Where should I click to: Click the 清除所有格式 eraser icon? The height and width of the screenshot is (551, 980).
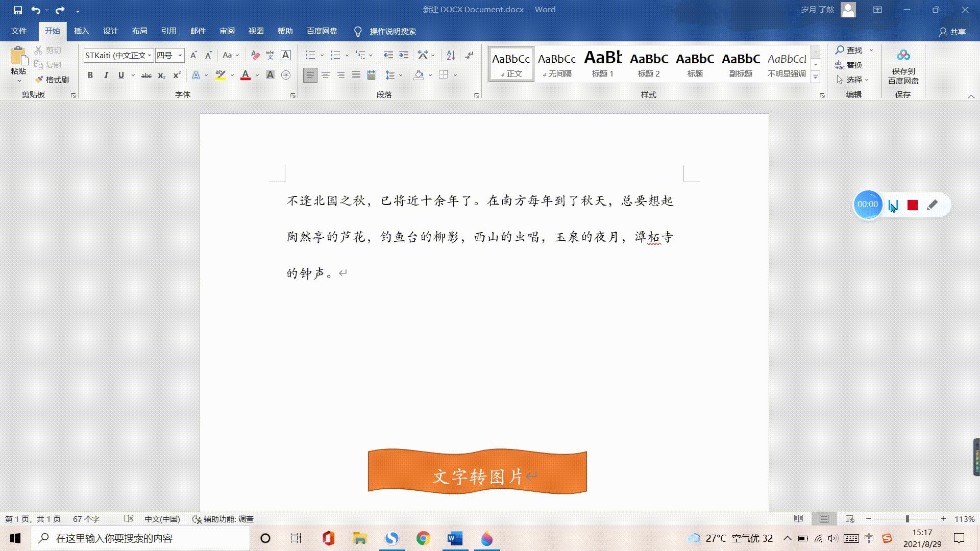click(x=255, y=55)
